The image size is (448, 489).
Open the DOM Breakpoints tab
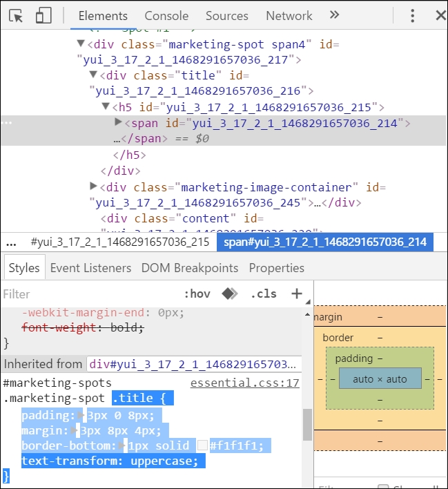coord(190,268)
